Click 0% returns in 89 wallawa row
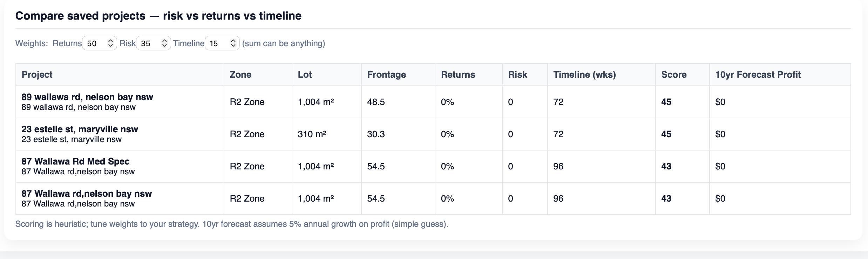 coord(447,102)
